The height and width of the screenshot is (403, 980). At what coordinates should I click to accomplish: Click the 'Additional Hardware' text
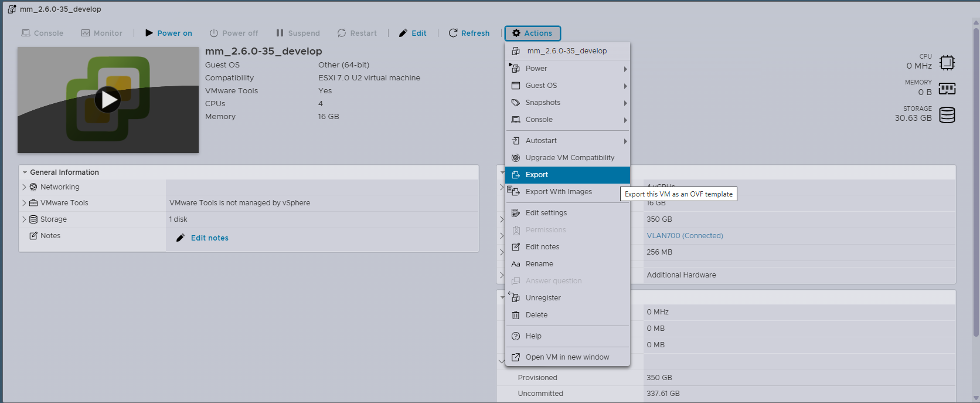click(x=681, y=275)
